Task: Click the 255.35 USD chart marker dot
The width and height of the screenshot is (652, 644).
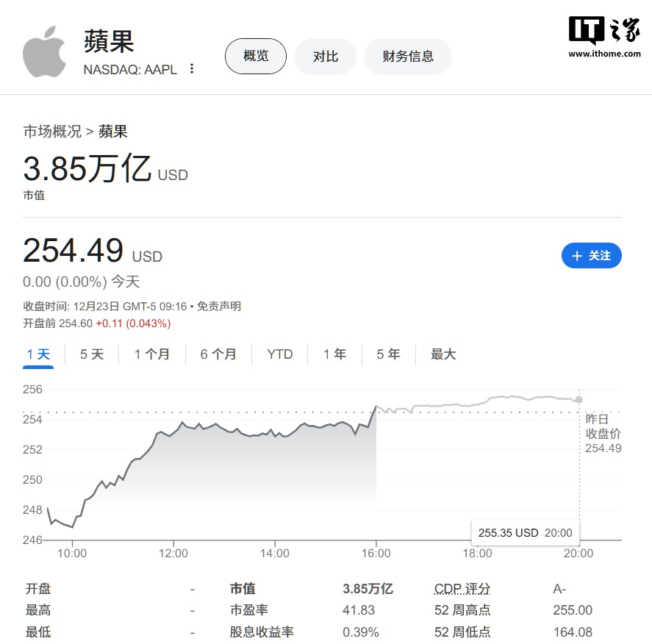Action: pyautogui.click(x=578, y=399)
